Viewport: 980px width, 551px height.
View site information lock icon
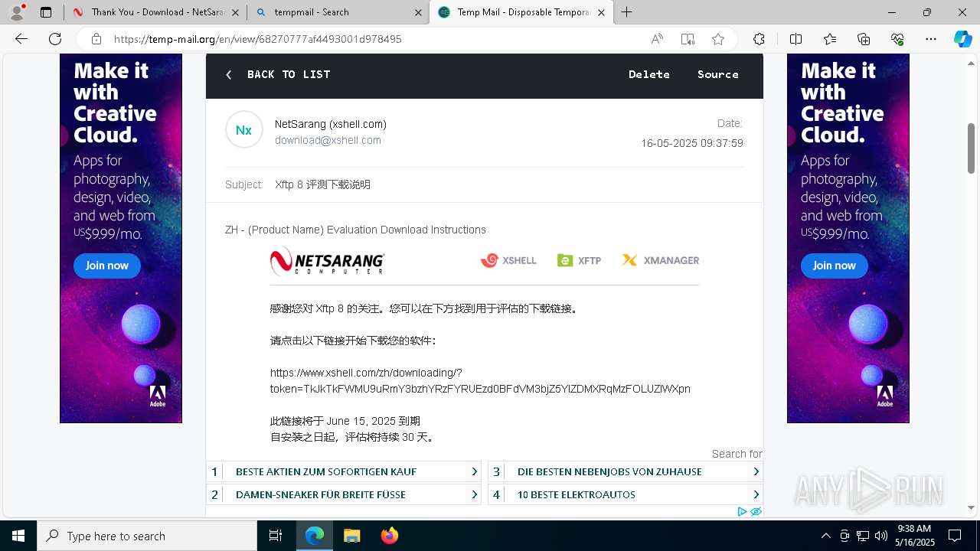coord(96,39)
